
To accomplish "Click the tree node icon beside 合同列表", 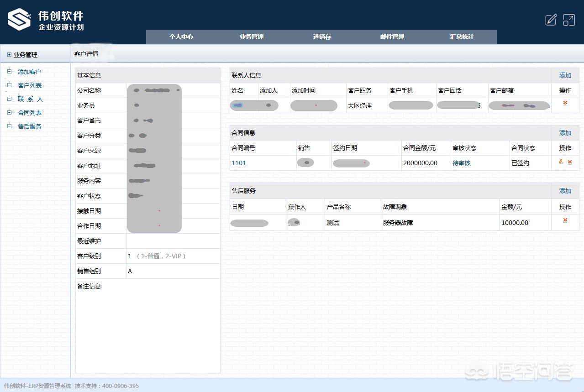I will pyautogui.click(x=10, y=112).
